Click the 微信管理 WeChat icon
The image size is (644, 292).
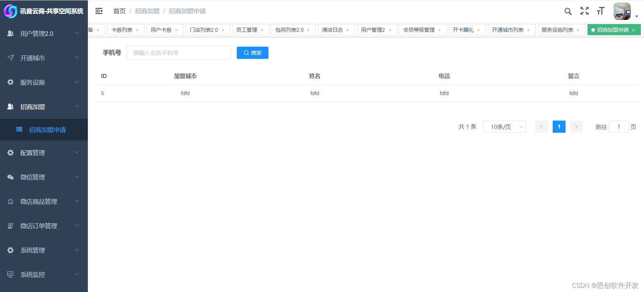click(10, 177)
